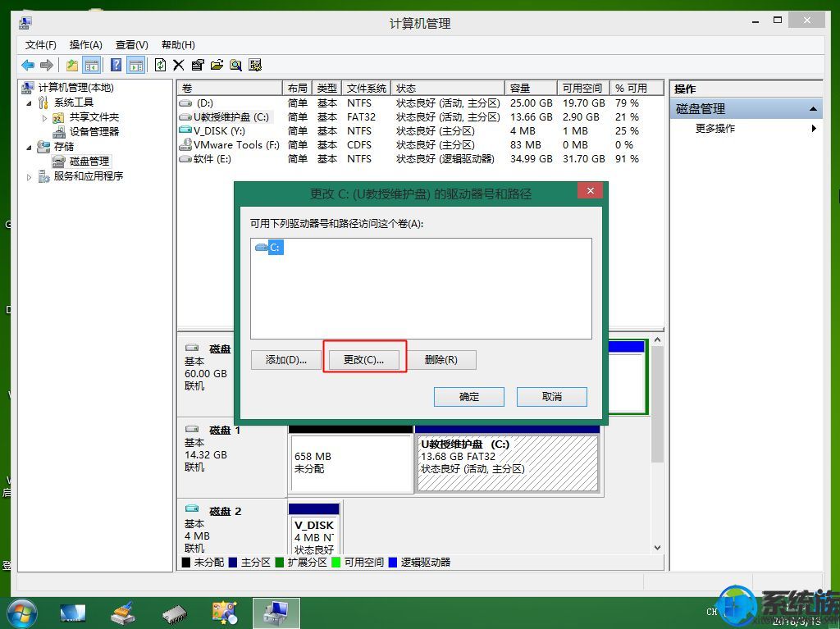The height and width of the screenshot is (629, 840).
Task: Select the 软件 (E:) volume row name
Action: (x=212, y=158)
